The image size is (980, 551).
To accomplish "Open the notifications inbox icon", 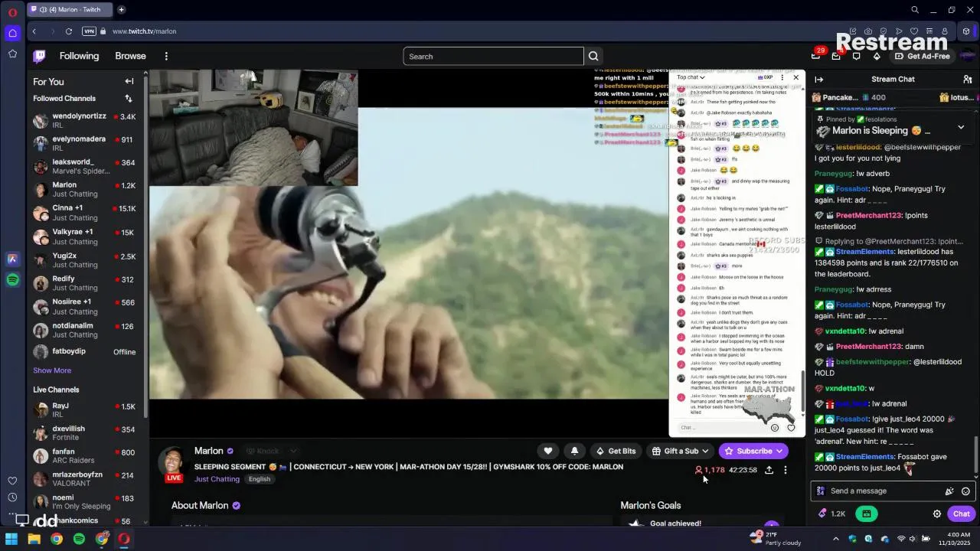I will (x=836, y=56).
